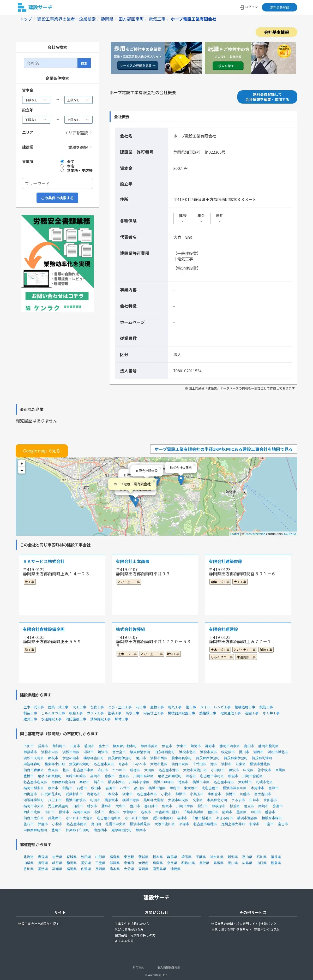Open the OpenStreetMap attribution link
Screen dimensions: 313x980
[255, 534]
